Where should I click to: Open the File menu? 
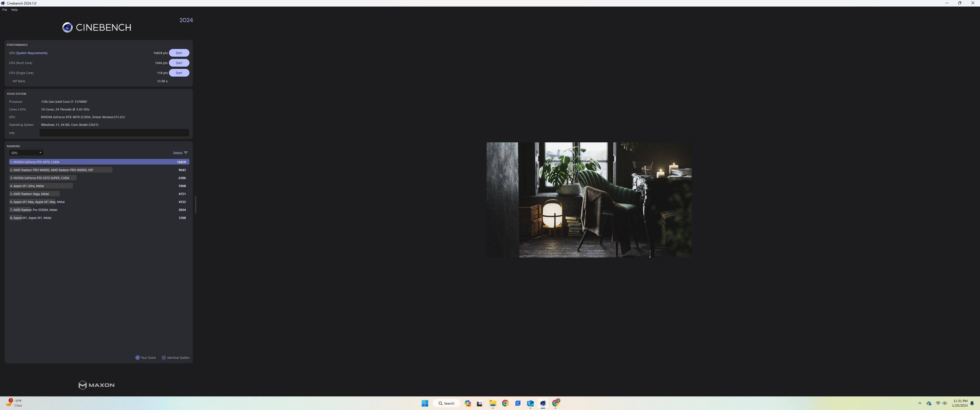tap(5, 10)
